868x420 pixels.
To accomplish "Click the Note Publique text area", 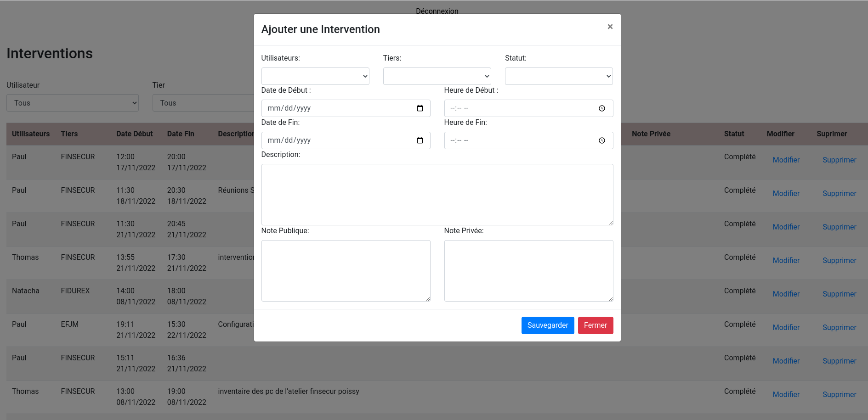I will point(346,270).
